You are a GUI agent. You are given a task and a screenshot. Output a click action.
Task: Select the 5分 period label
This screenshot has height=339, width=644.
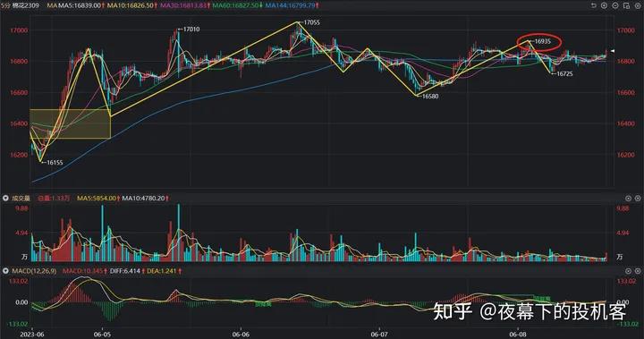pos(5,5)
